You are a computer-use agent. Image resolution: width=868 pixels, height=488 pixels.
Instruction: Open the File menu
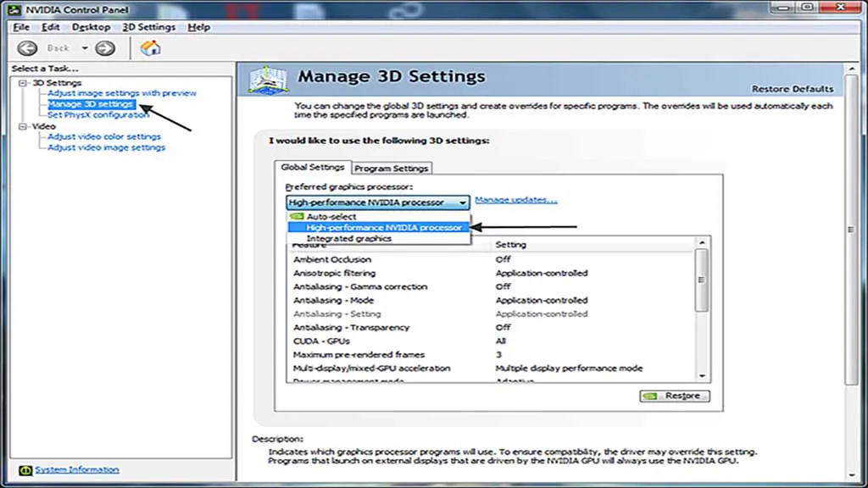(x=21, y=27)
